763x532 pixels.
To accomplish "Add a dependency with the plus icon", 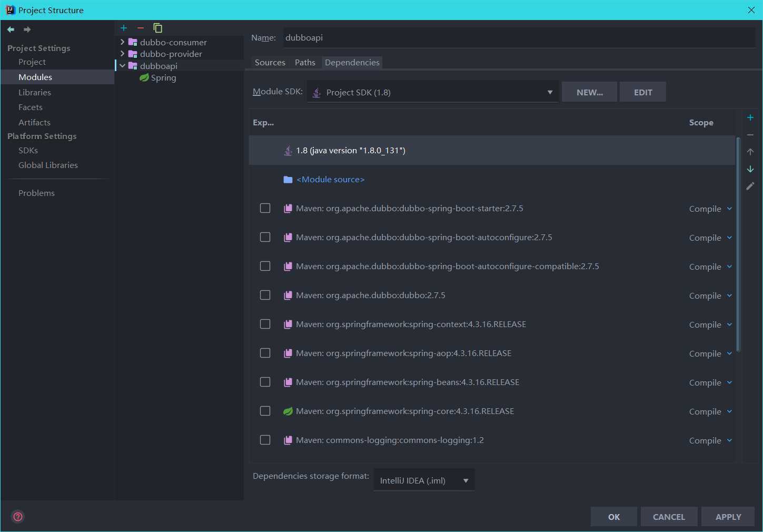I will click(750, 117).
